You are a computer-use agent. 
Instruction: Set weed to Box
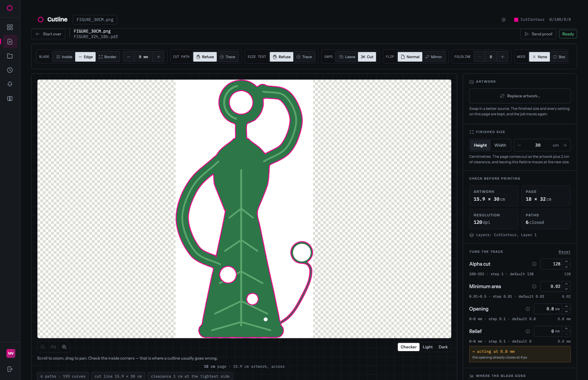[559, 57]
